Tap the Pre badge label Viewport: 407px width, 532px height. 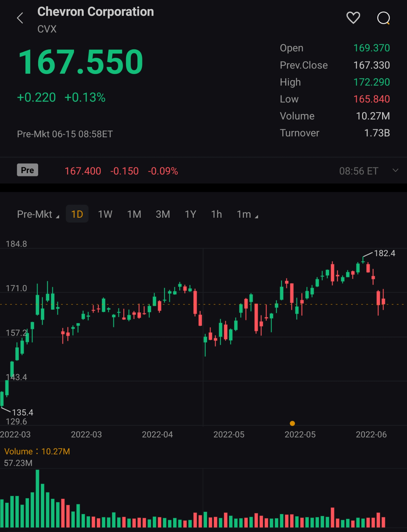pos(27,170)
